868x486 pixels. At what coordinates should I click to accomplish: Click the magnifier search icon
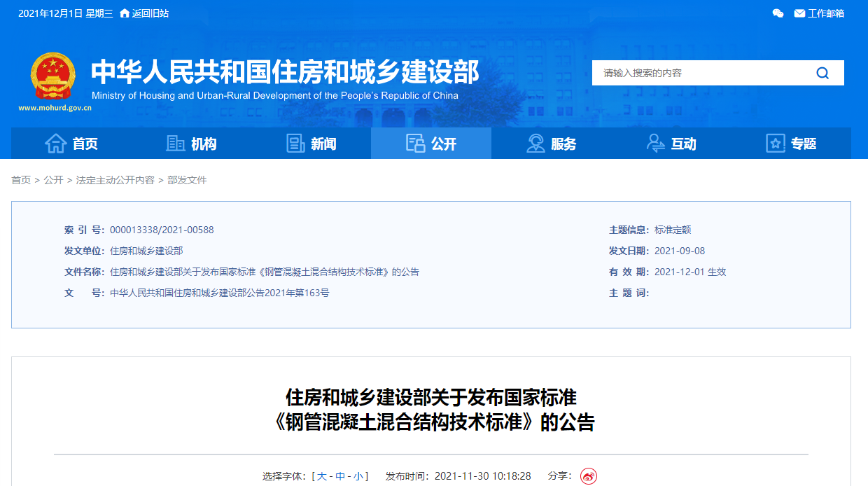point(822,73)
